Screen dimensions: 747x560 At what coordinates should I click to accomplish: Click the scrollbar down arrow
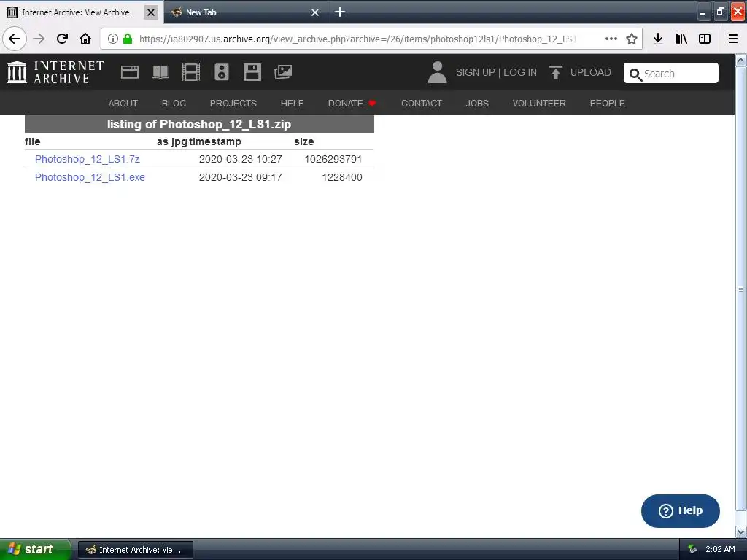coord(741,532)
